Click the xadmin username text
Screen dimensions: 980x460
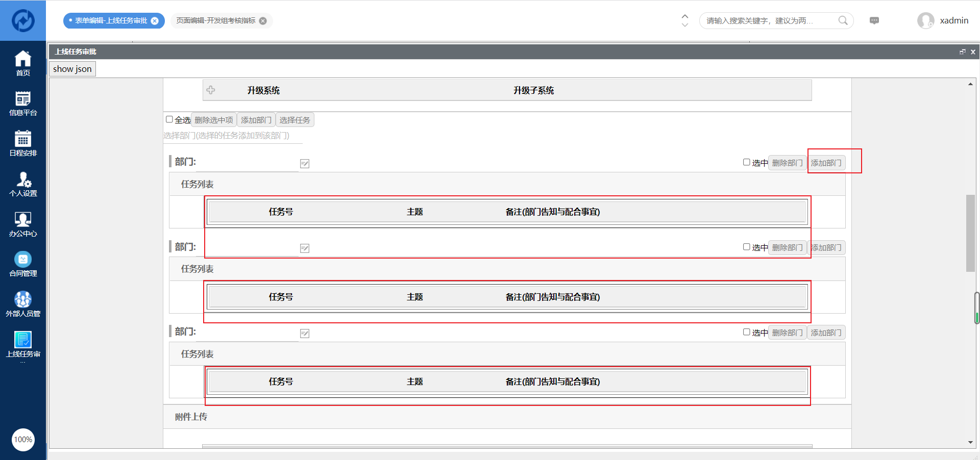(954, 20)
